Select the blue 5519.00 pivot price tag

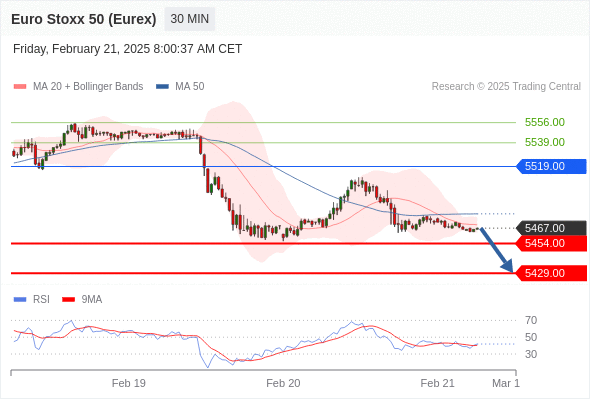(551, 166)
